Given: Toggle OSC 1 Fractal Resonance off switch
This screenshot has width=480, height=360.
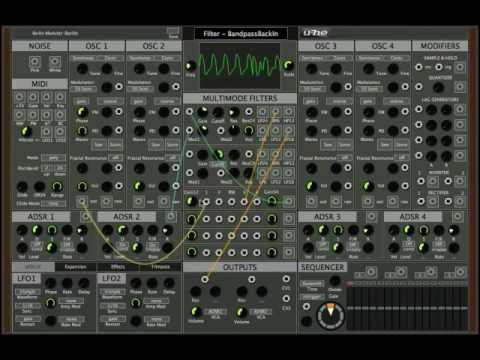Looking at the screenshot, I should pos(115,158).
